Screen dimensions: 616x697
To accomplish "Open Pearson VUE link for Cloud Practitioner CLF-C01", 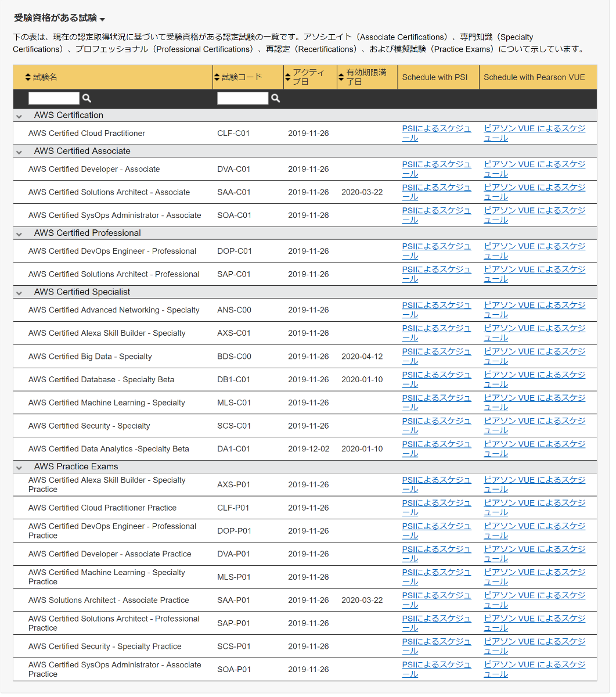I will (535, 133).
